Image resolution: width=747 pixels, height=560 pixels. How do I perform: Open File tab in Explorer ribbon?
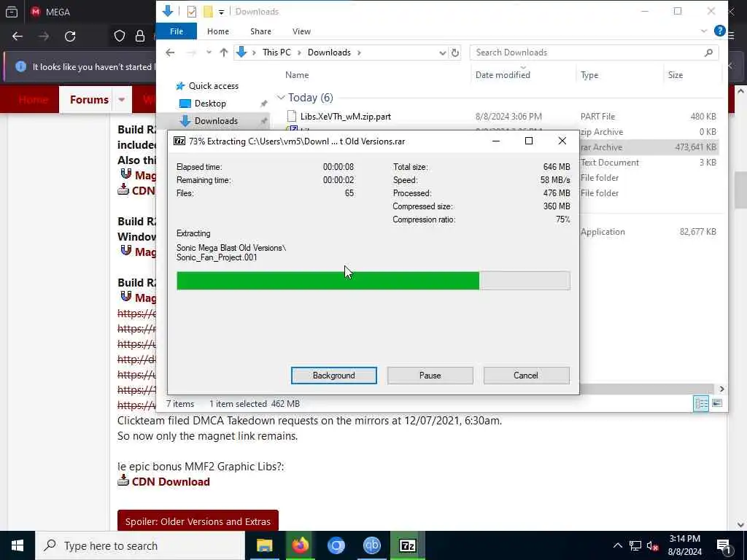click(177, 31)
